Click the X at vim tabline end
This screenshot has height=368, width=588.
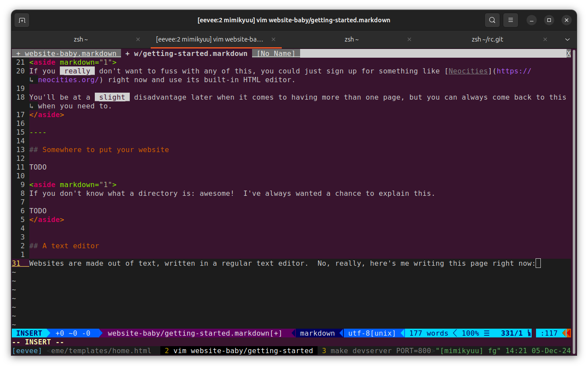[x=568, y=54]
